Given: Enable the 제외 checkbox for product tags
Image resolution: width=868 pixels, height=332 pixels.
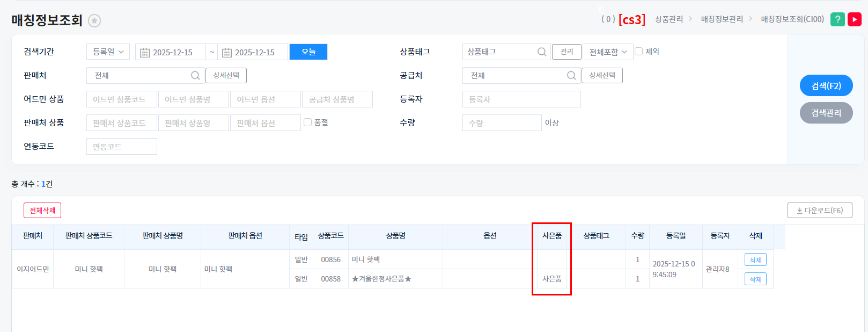Looking at the screenshot, I should (639, 52).
